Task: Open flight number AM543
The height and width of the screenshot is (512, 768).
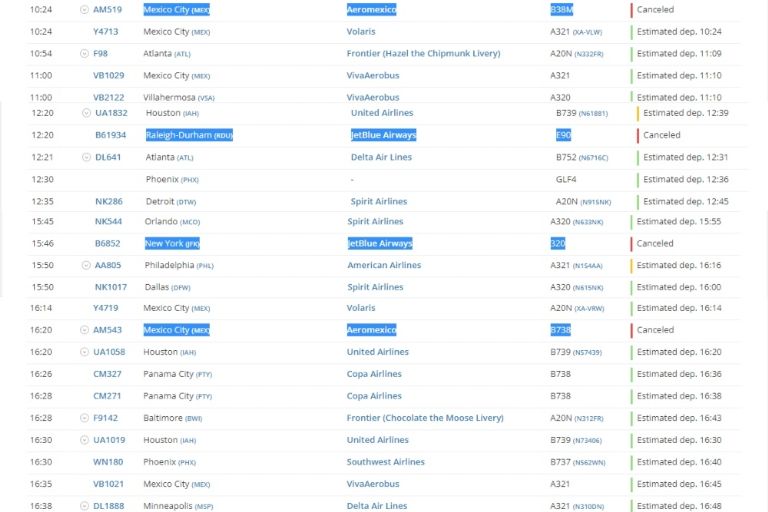Action: (107, 330)
